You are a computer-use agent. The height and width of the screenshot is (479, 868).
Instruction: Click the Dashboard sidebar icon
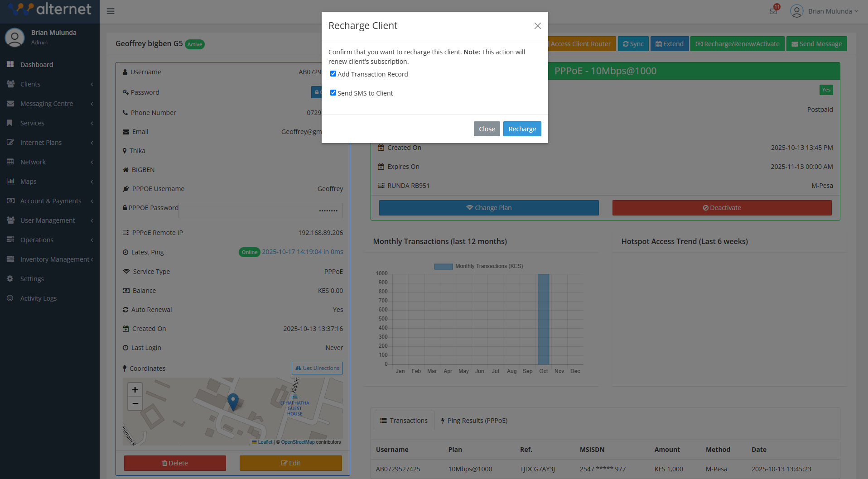click(x=10, y=64)
